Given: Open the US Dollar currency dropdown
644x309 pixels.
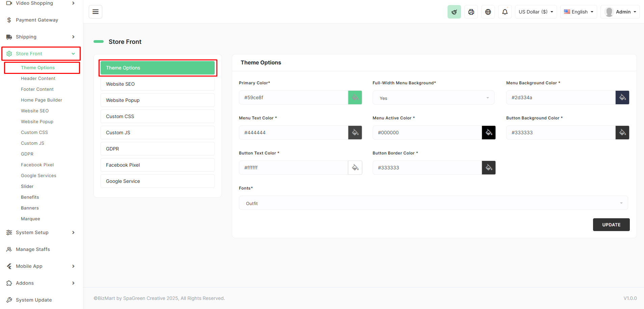Looking at the screenshot, I should 536,12.
